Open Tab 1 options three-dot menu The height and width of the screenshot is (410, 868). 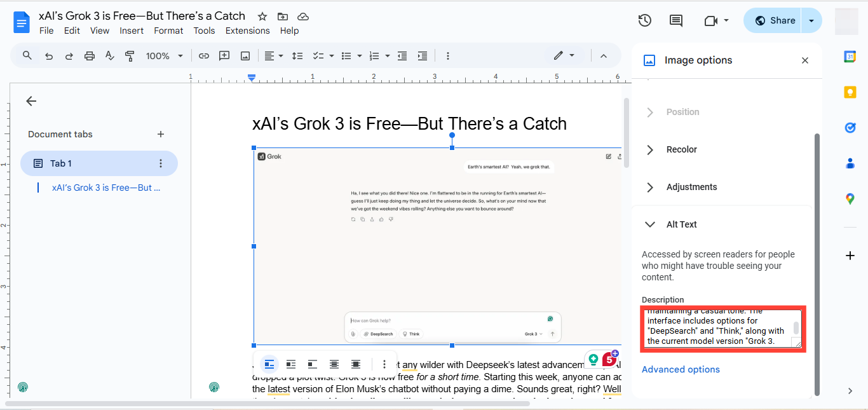pyautogui.click(x=160, y=163)
